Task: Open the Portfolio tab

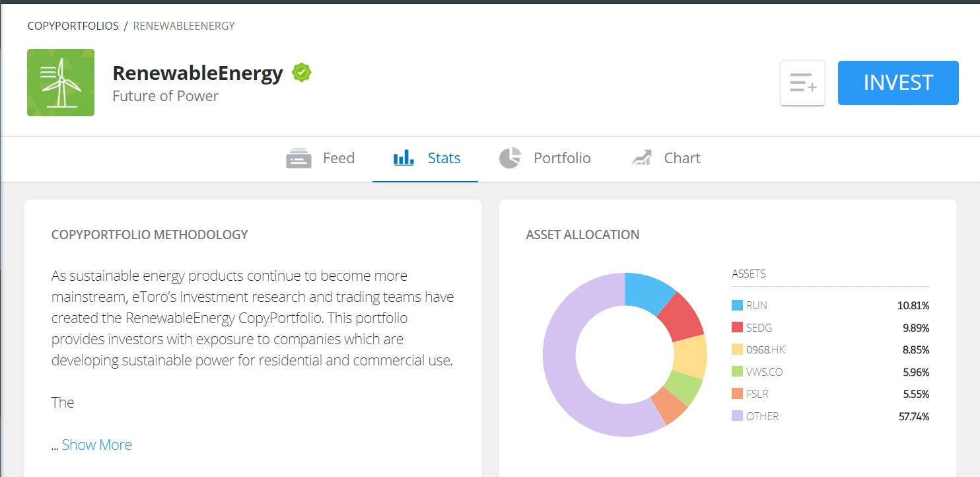Action: pos(545,159)
